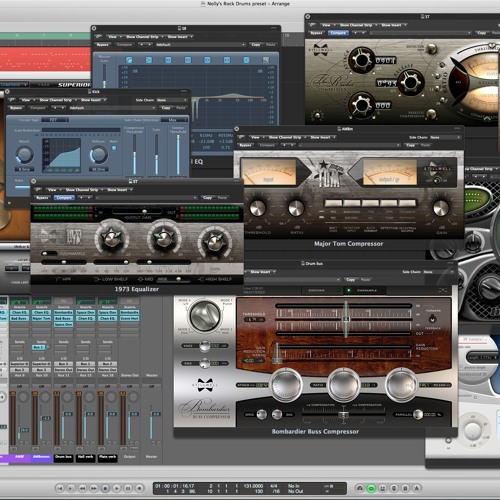
Task: Stop playback in the transport bar
Action: coord(105,488)
